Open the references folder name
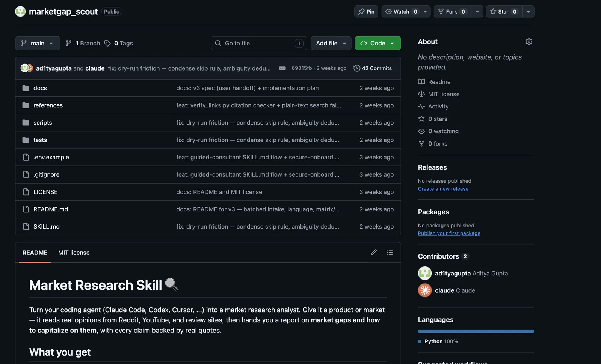 (48, 105)
